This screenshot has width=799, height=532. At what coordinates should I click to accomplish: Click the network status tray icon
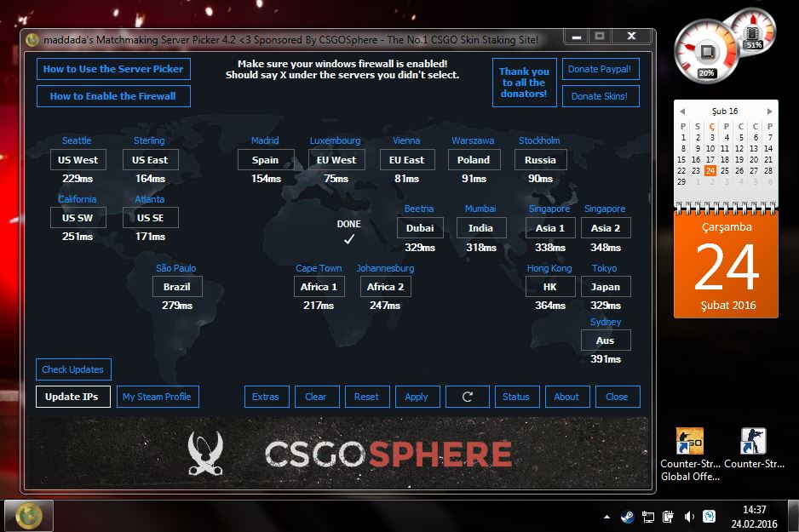click(x=647, y=516)
